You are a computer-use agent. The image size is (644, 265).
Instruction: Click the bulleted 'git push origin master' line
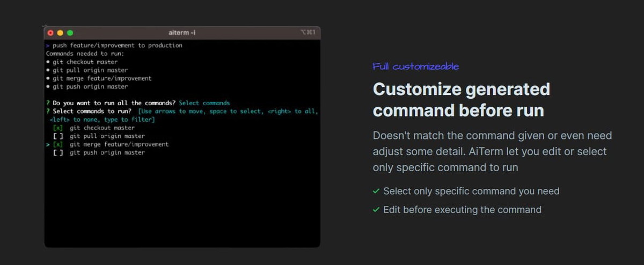pyautogui.click(x=87, y=86)
